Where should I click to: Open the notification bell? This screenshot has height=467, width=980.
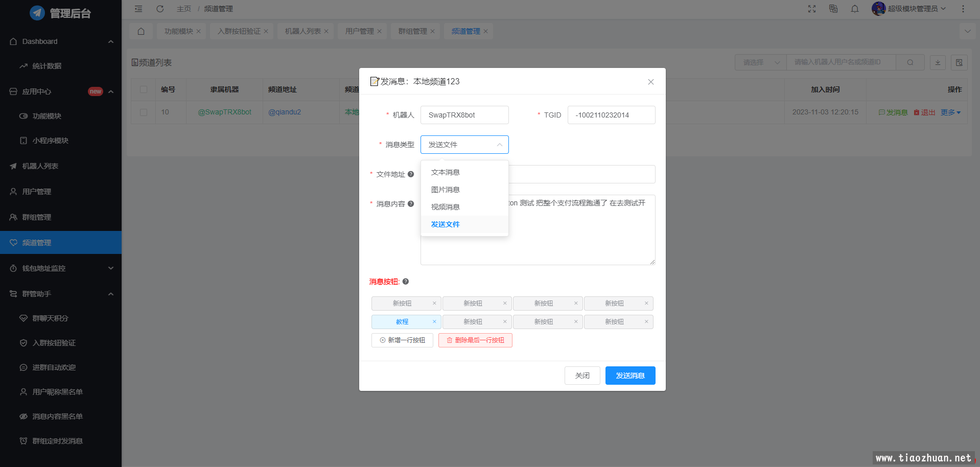click(855, 9)
